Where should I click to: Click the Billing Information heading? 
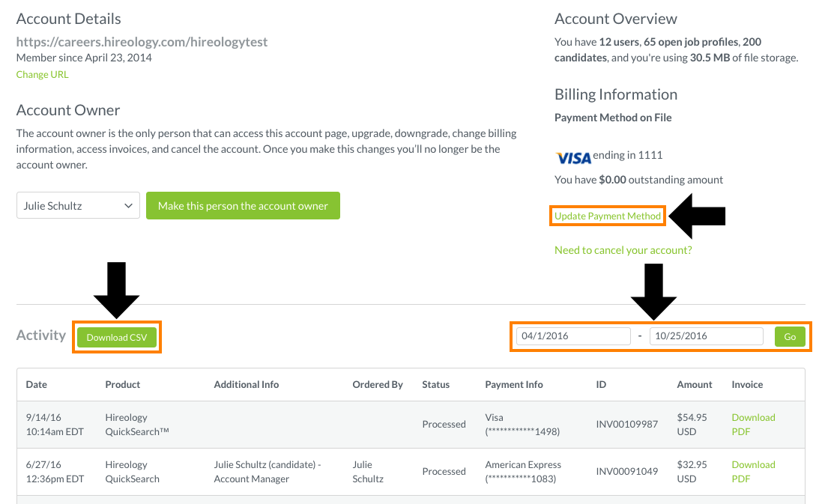click(x=616, y=94)
